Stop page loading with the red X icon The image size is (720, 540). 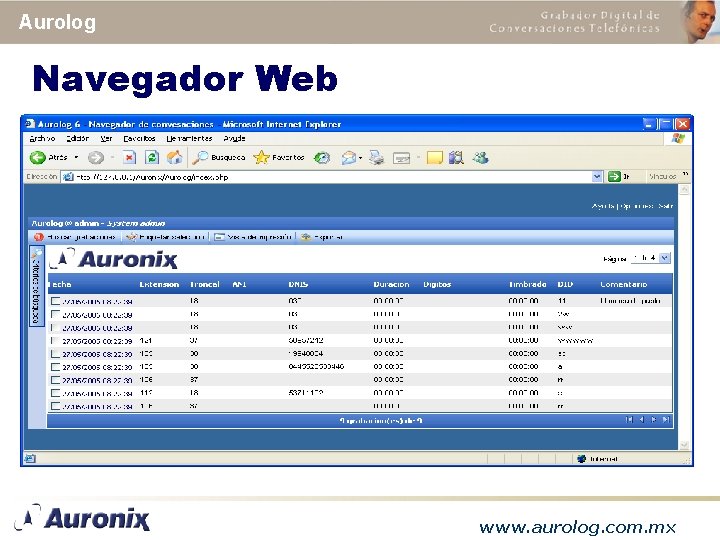[129, 158]
